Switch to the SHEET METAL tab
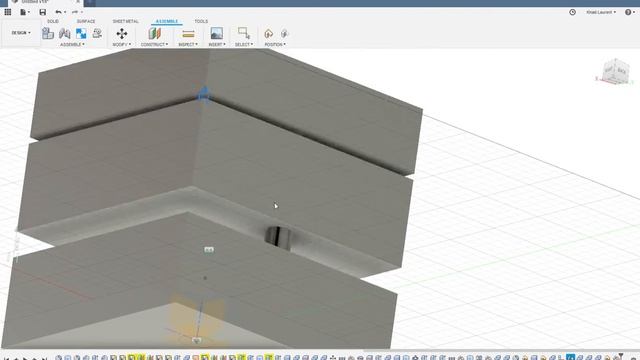The image size is (640, 360). click(126, 21)
